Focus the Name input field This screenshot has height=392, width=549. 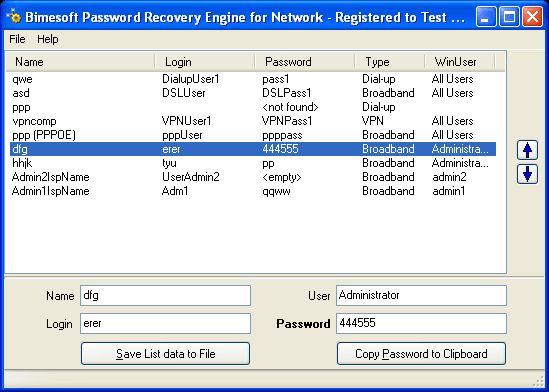[165, 295]
